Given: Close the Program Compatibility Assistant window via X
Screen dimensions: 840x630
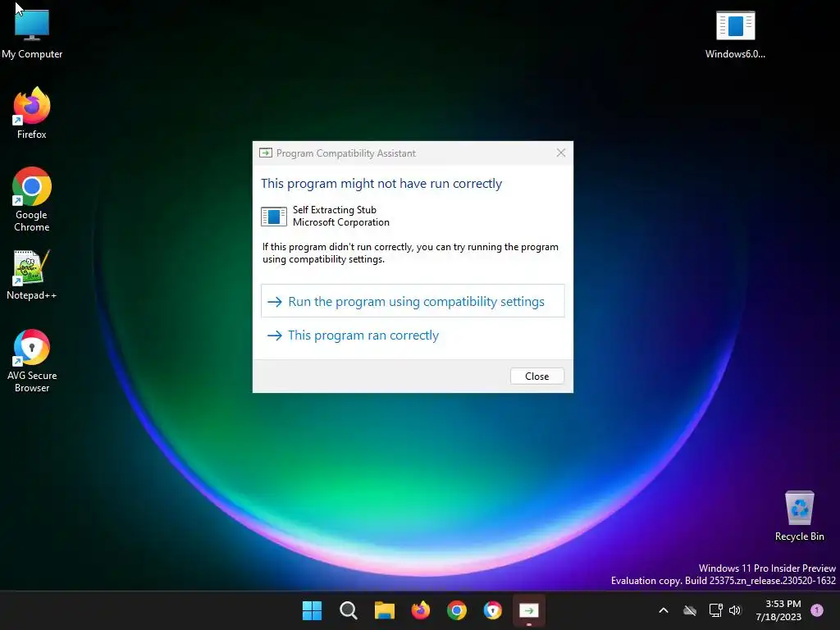Looking at the screenshot, I should (561, 153).
